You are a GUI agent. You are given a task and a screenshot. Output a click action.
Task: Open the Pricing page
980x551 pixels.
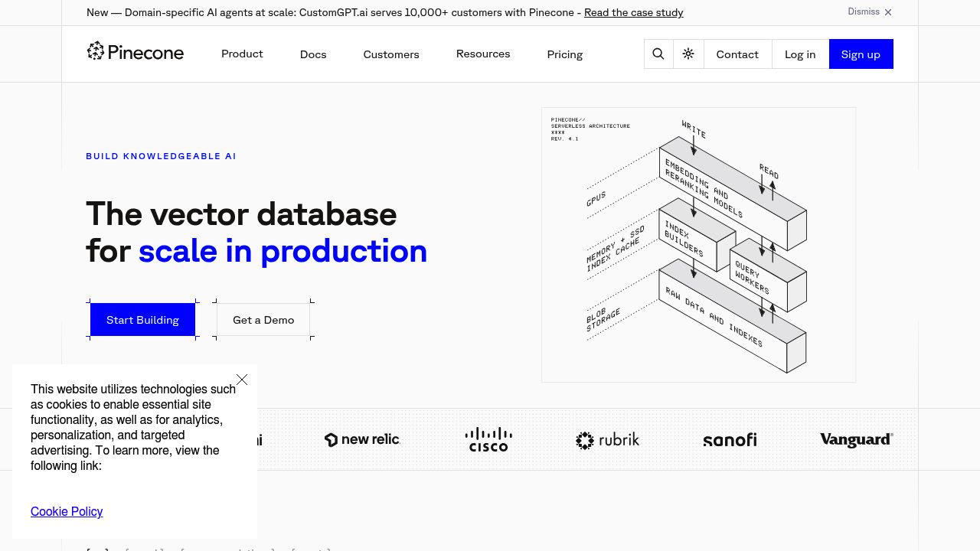[565, 54]
